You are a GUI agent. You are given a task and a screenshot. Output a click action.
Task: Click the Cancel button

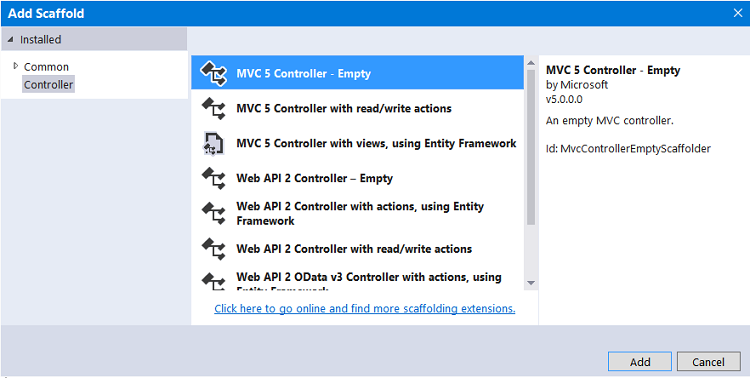coord(708,362)
